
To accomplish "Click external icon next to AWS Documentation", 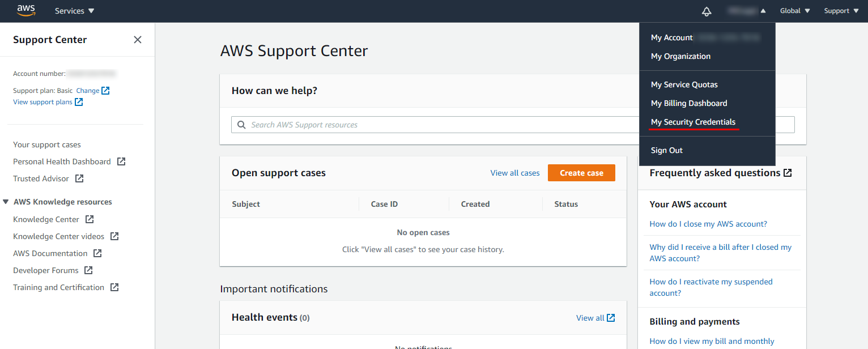I will (x=97, y=253).
